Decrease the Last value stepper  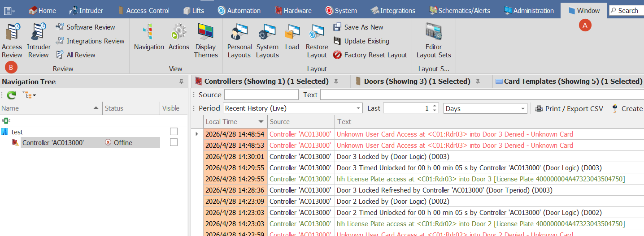coord(434,111)
